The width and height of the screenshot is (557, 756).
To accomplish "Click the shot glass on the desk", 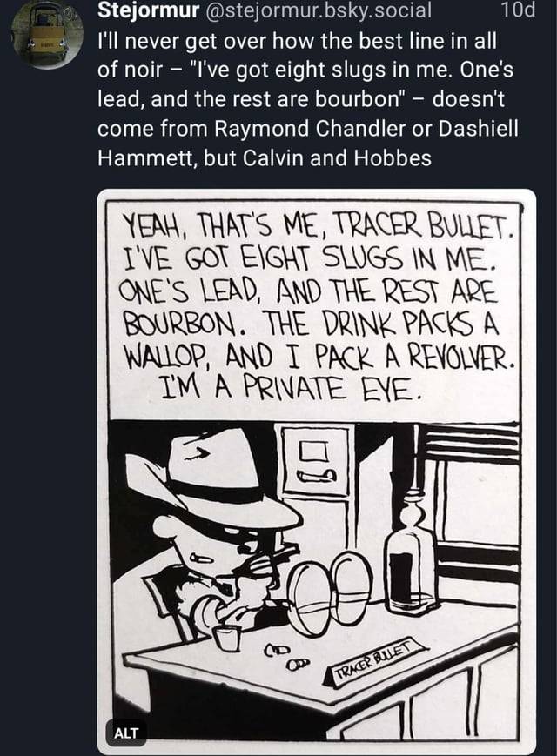I will pos(226,637).
